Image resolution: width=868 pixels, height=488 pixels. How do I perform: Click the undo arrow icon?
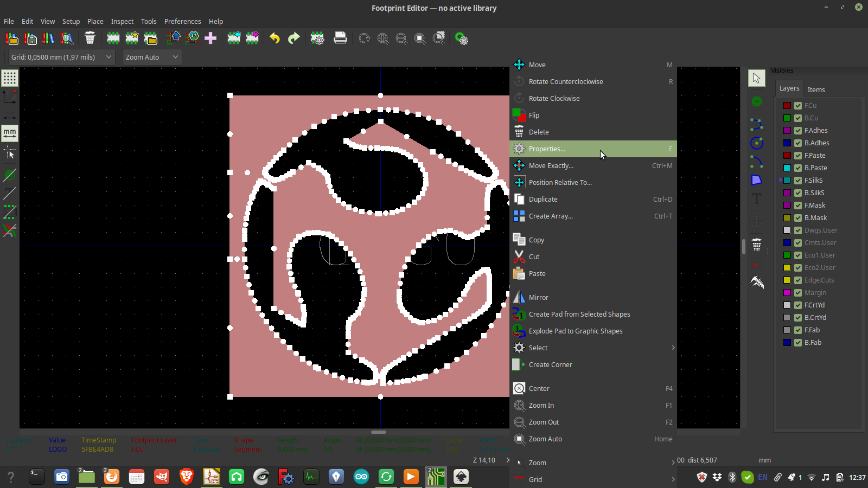pos(275,38)
